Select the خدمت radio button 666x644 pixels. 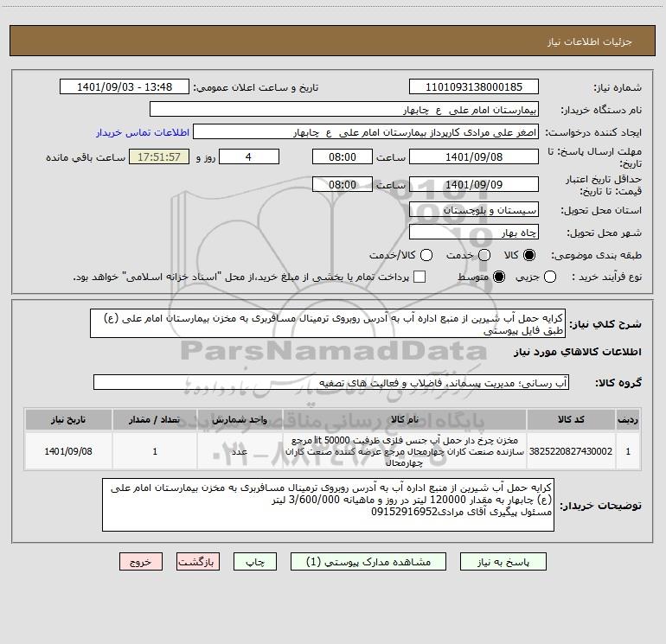point(484,255)
